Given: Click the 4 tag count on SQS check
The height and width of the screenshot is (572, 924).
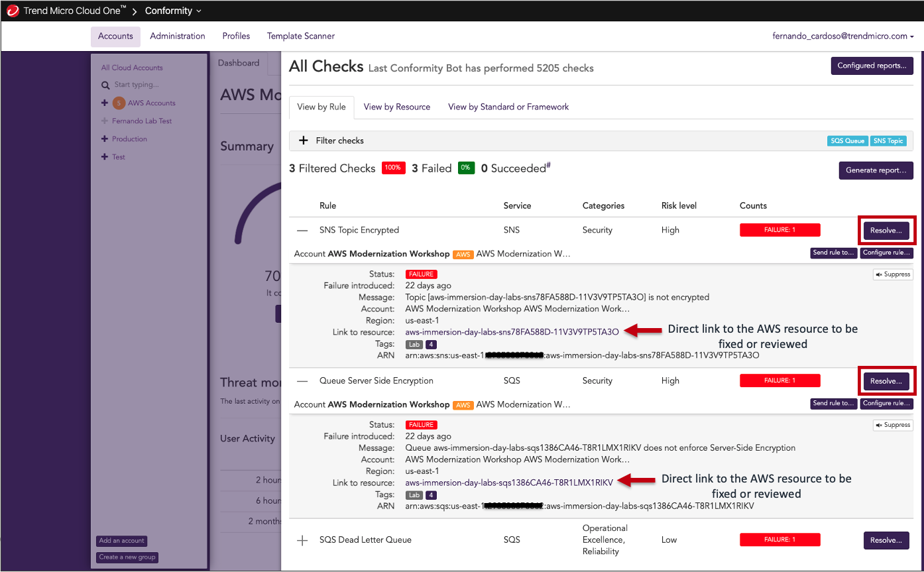Looking at the screenshot, I should (x=431, y=495).
